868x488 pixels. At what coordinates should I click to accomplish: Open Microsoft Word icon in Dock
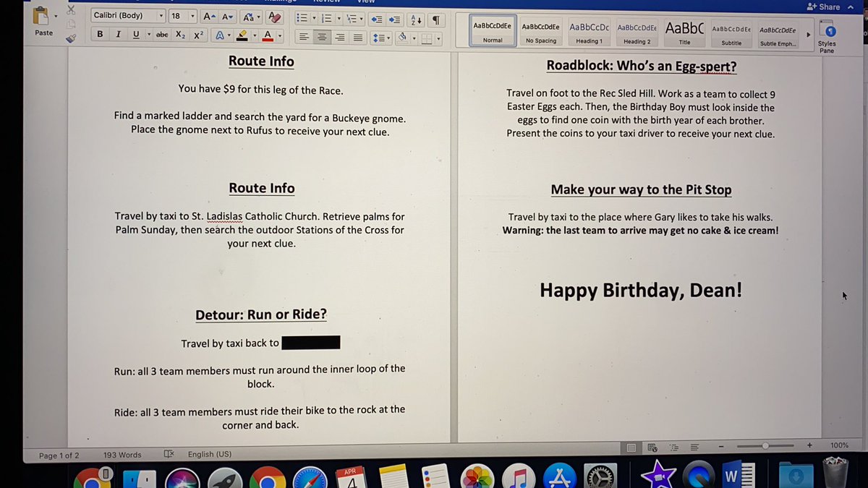coord(739,475)
